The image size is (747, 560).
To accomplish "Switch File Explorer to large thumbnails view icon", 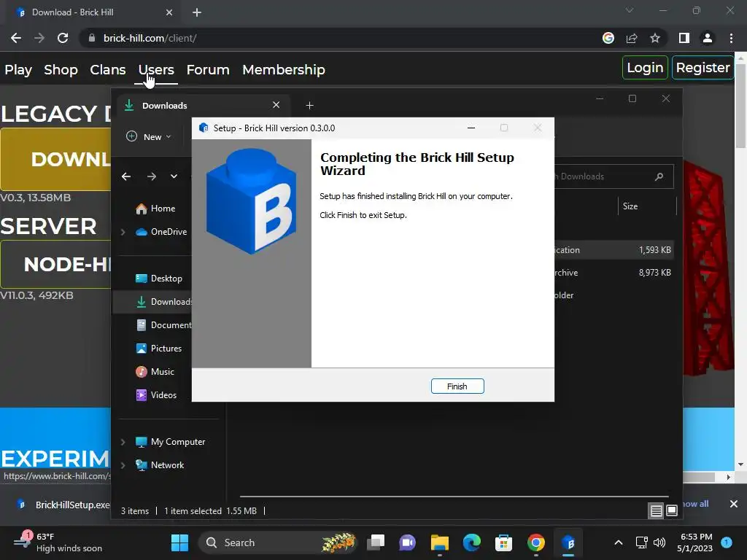I will [672, 511].
